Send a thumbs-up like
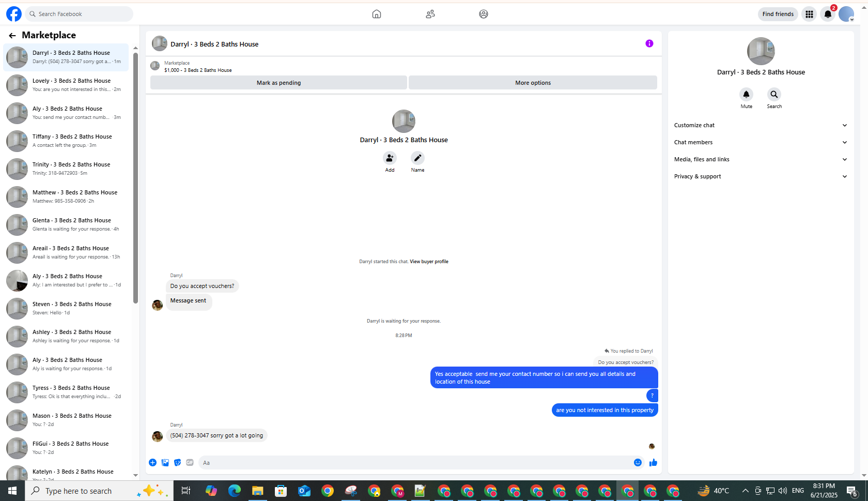This screenshot has width=868, height=501. point(653,463)
